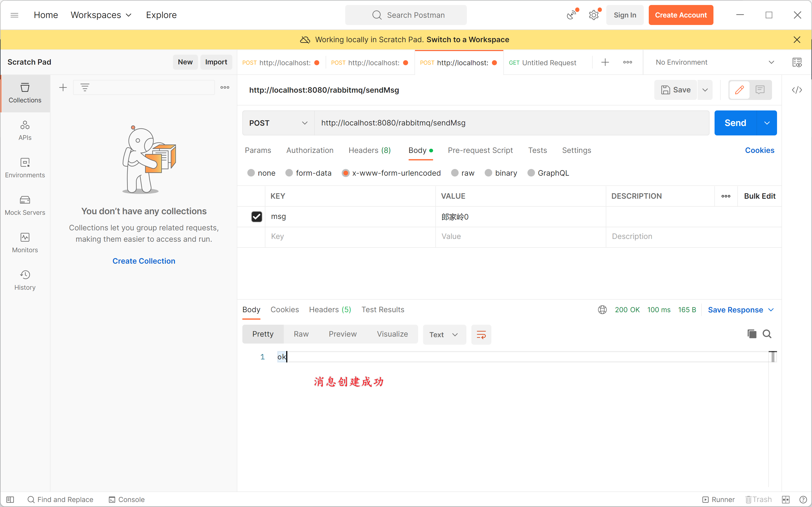Open the POST method dropdown
This screenshot has height=507, width=812.
pyautogui.click(x=278, y=123)
